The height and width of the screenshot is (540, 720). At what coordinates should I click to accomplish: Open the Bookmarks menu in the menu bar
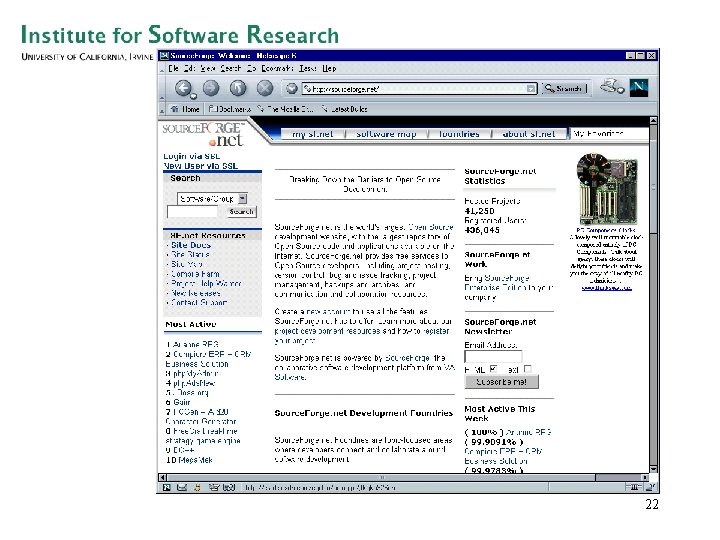277,68
